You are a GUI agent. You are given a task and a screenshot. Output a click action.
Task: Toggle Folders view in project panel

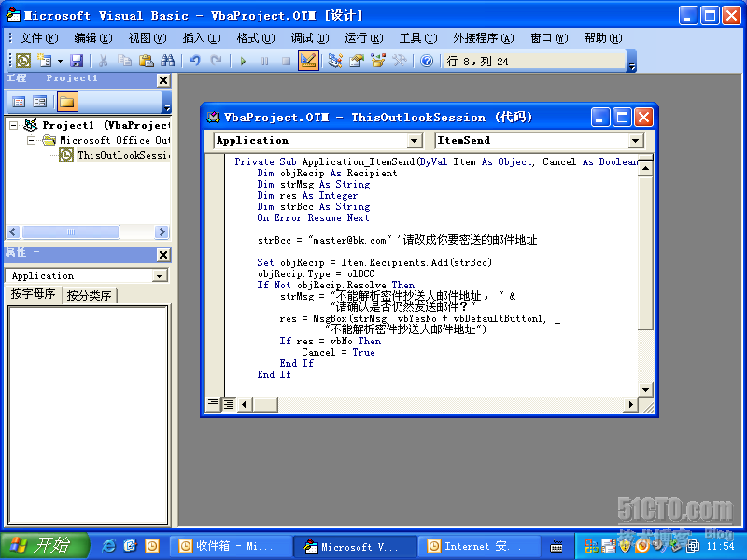click(67, 102)
